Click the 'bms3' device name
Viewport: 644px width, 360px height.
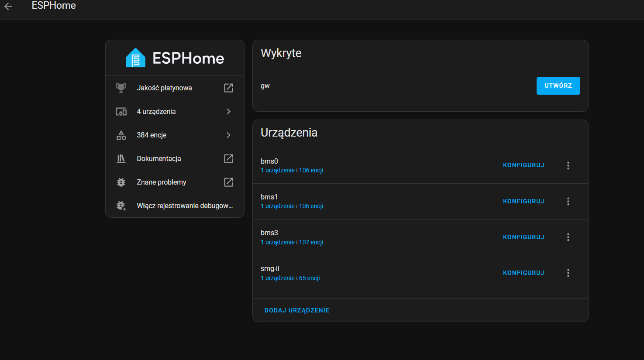pyautogui.click(x=269, y=233)
